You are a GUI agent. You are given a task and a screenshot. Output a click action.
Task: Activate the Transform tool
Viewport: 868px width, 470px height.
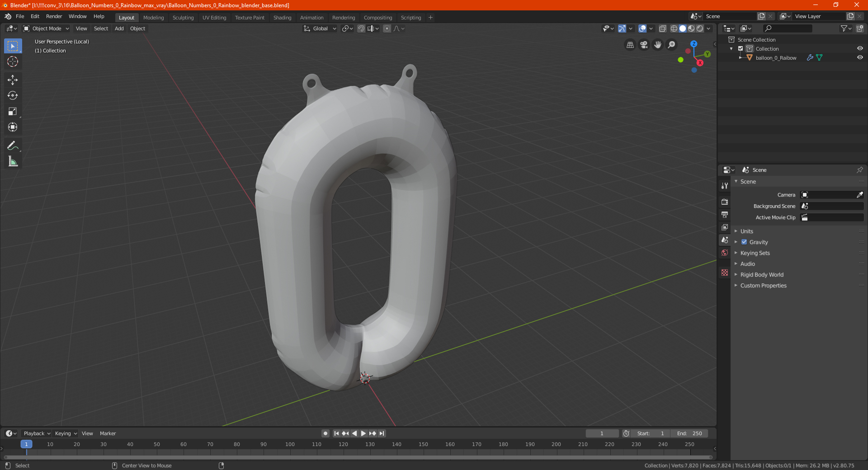pyautogui.click(x=13, y=127)
